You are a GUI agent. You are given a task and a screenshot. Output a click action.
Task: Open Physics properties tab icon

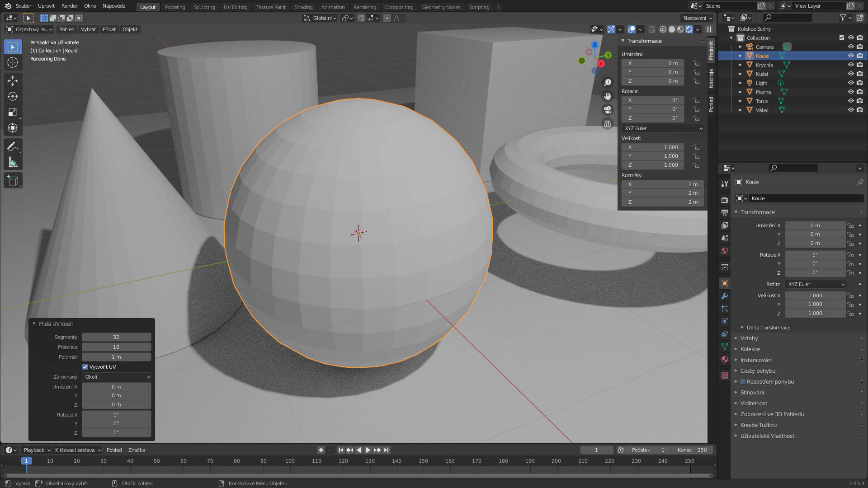725,321
